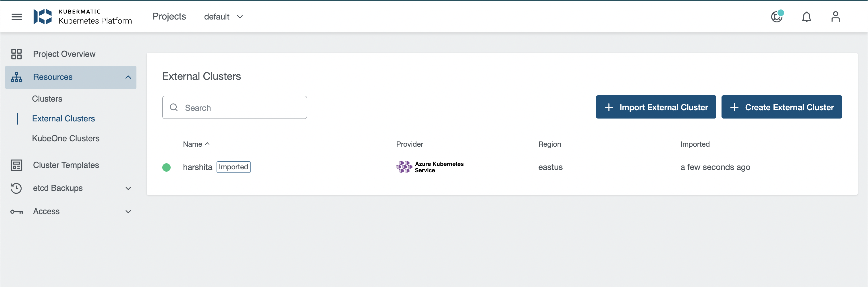Click the Access key icon in sidebar
The width and height of the screenshot is (868, 287).
click(x=16, y=211)
